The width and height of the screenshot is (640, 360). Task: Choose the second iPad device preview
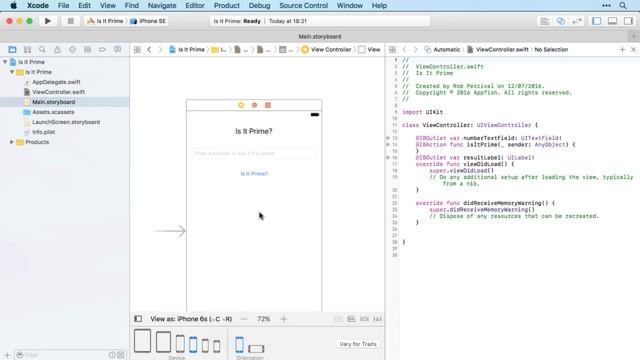pyautogui.click(x=163, y=342)
